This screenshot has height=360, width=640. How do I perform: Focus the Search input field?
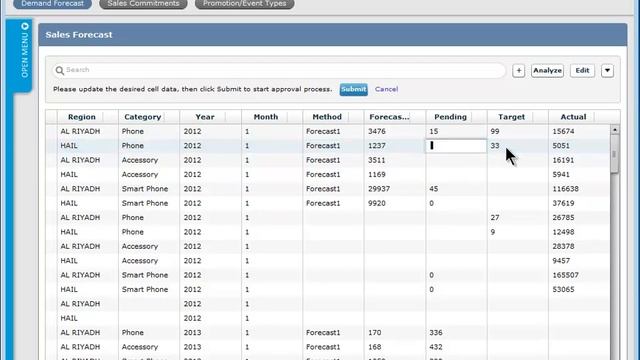pyautogui.click(x=279, y=70)
